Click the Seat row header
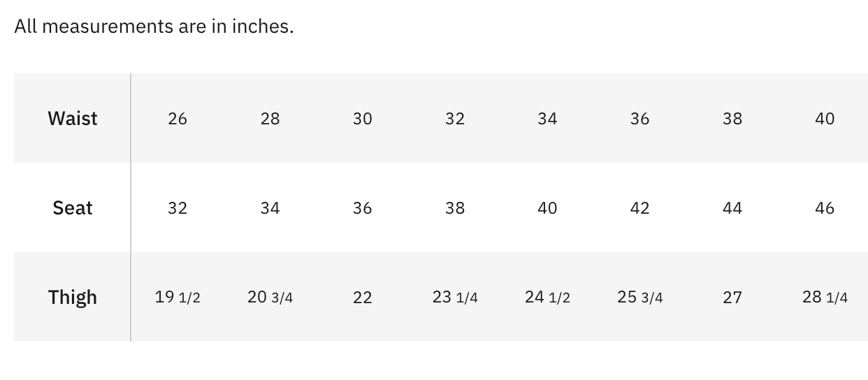This screenshot has height=380, width=868. click(73, 207)
